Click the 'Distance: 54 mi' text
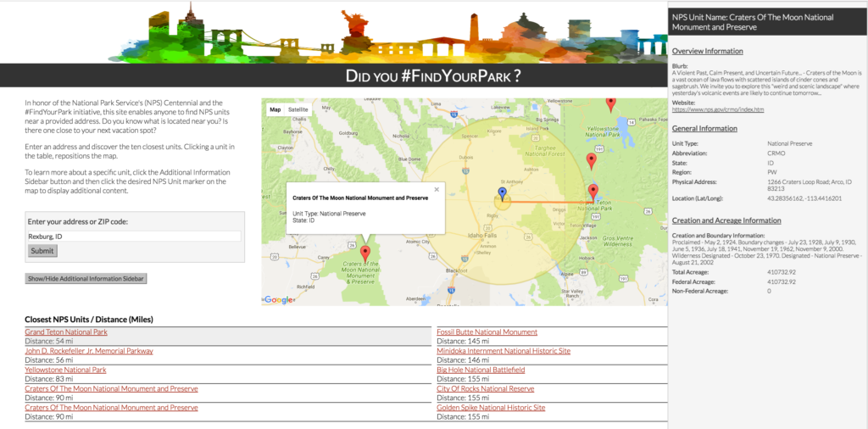868x429 pixels. coord(49,342)
